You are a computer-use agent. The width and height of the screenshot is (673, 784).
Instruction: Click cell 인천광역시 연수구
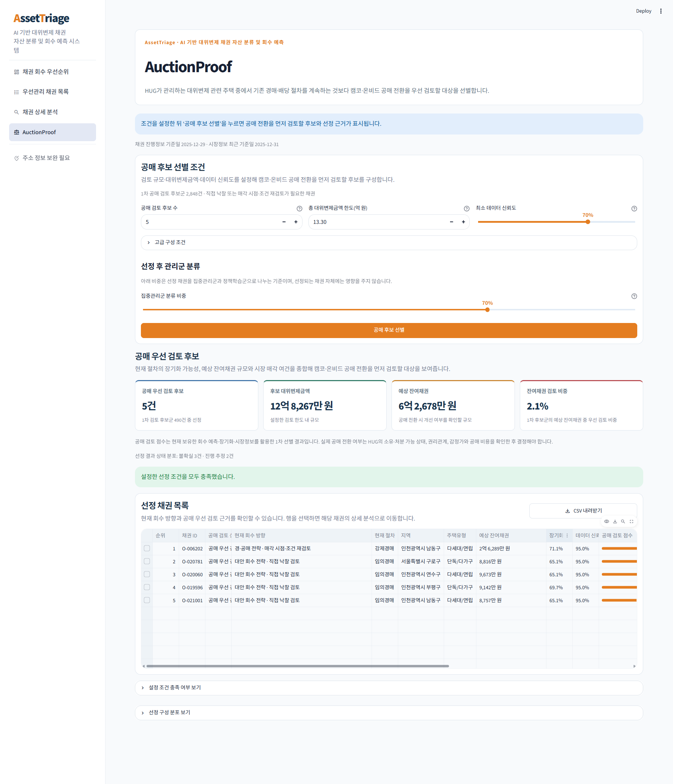[x=421, y=575]
